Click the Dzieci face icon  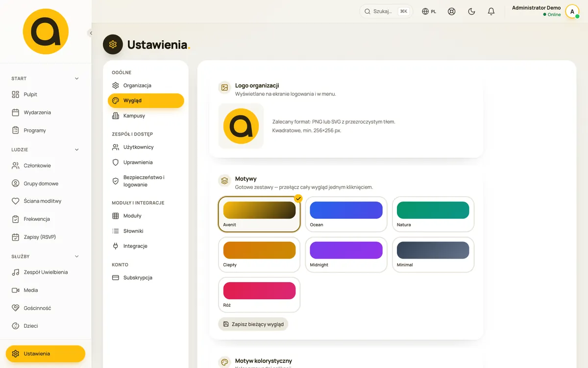coord(15,326)
